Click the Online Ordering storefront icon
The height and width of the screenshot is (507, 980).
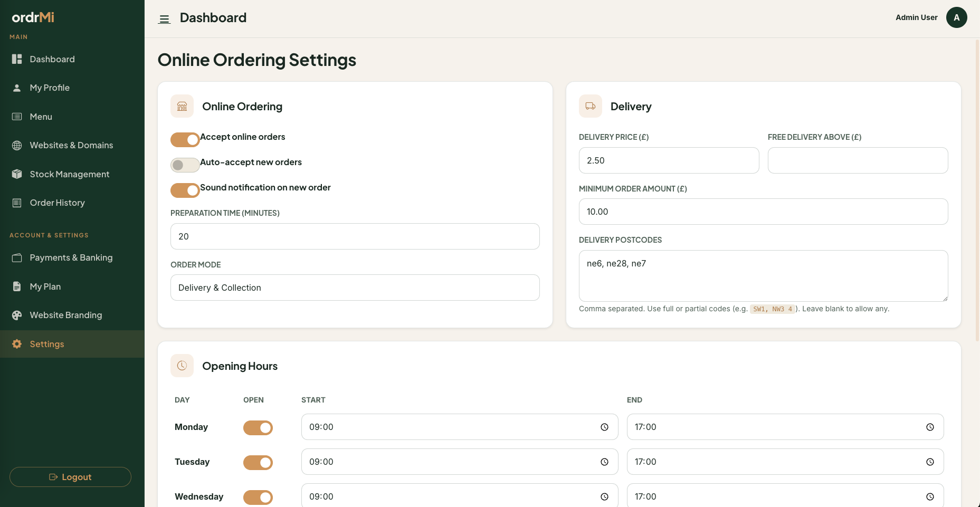click(x=182, y=106)
